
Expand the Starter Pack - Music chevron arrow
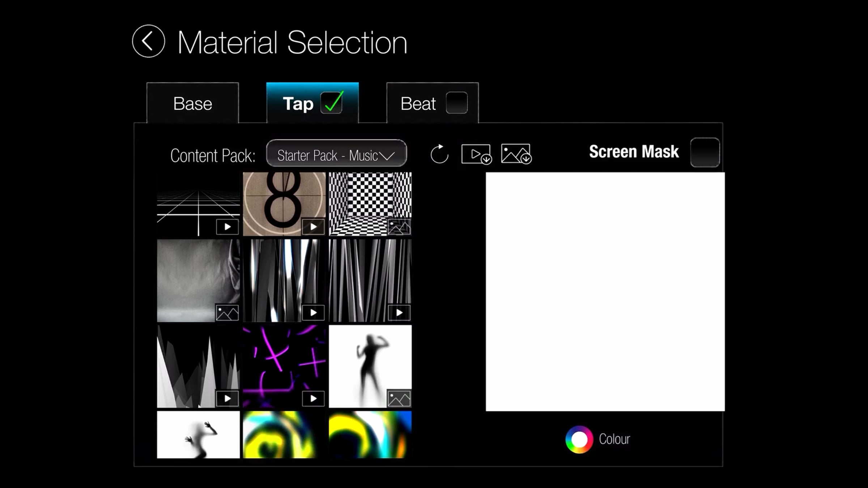click(387, 156)
